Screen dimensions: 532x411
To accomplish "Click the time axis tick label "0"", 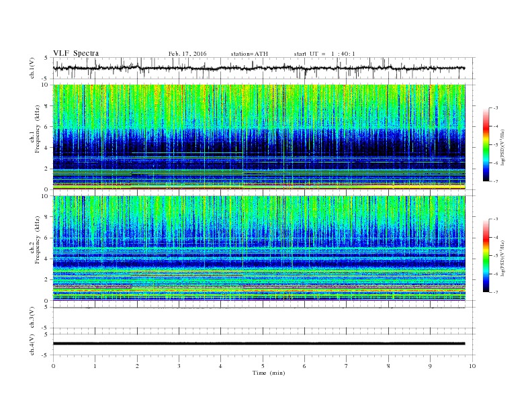I will [x=53, y=366].
